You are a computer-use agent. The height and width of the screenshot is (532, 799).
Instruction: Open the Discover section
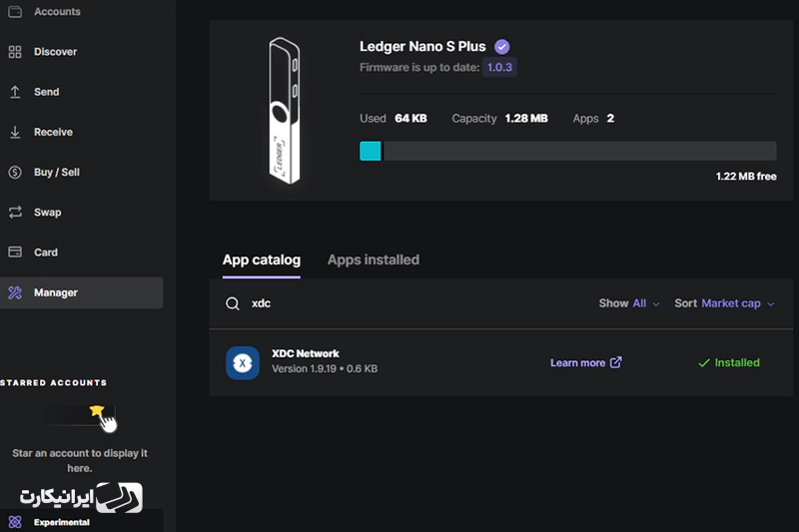(56, 52)
